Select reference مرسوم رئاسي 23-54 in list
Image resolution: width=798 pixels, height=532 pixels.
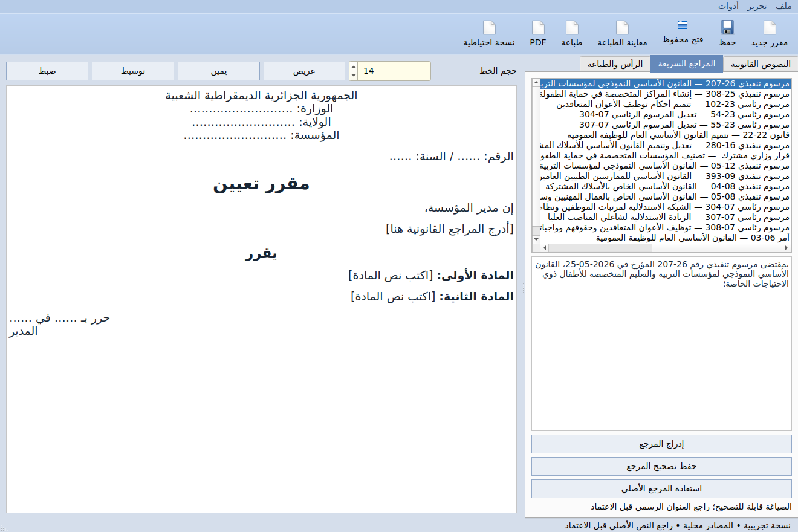pos(666,114)
